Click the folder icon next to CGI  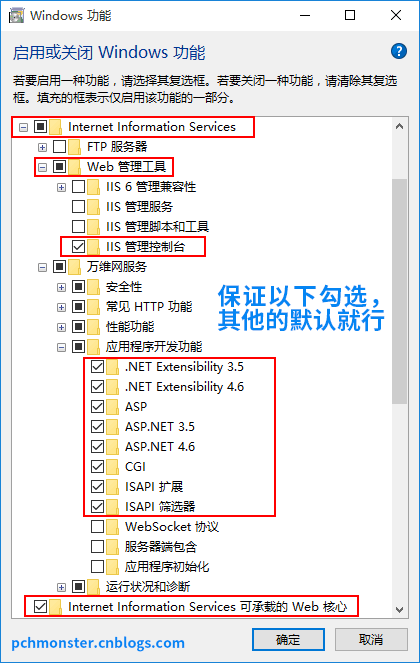(113, 467)
